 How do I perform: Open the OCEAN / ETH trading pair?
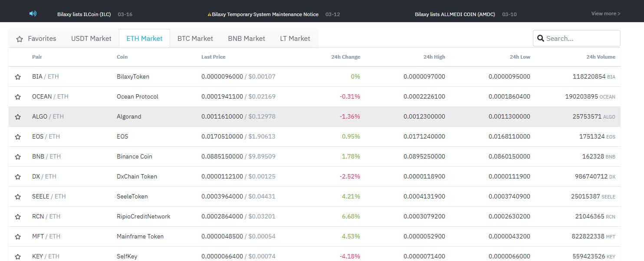pos(50,96)
